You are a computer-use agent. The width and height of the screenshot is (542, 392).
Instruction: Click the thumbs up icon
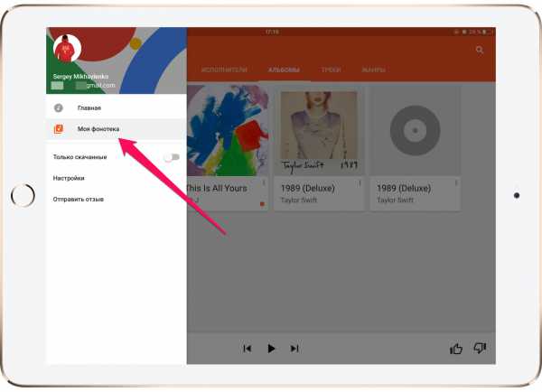tap(456, 349)
